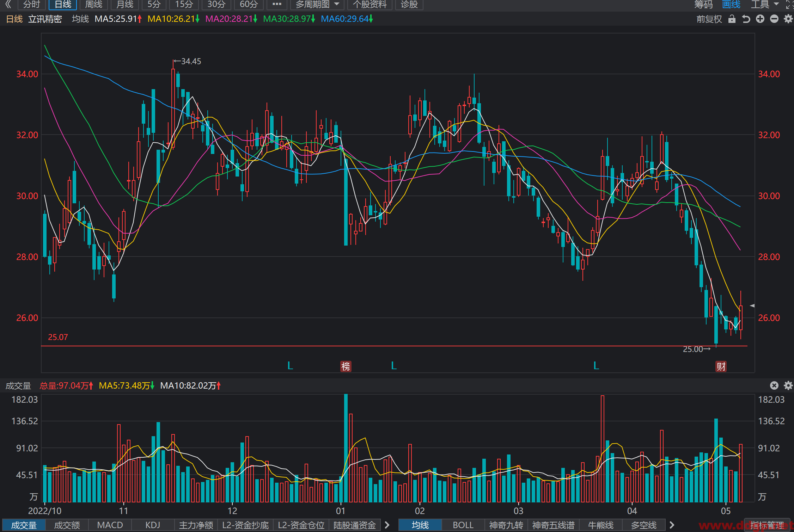Switch to 月线 monthly chart
The width and height of the screenshot is (794, 532).
tap(125, 4)
